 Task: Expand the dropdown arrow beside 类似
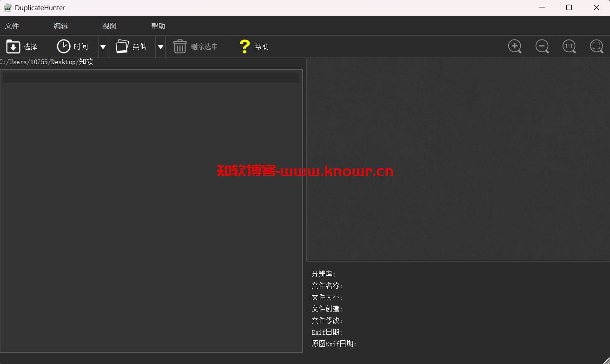click(x=160, y=47)
